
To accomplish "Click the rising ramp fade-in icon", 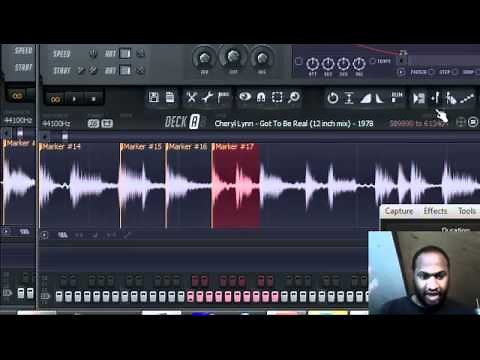I will (365, 98).
